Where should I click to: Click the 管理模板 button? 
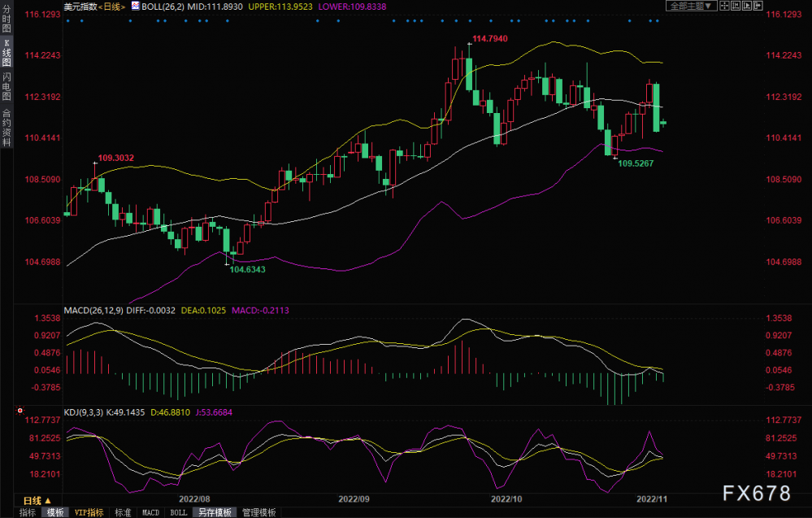[259, 512]
